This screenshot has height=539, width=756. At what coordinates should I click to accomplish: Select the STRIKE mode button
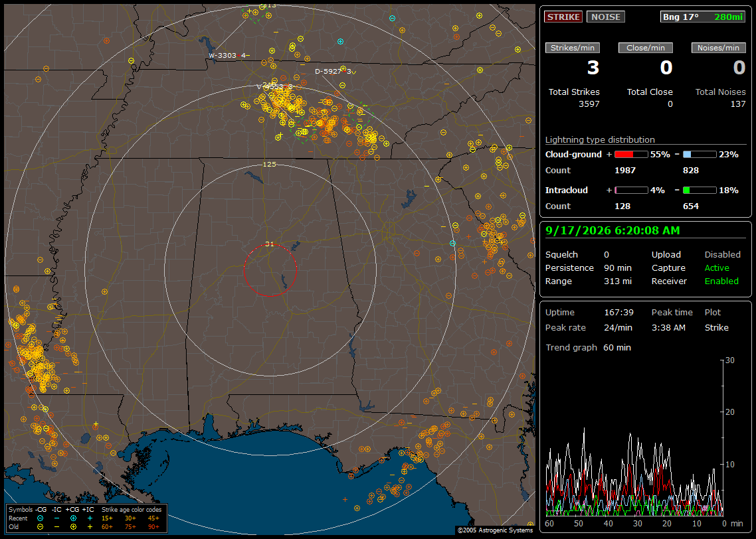point(563,17)
